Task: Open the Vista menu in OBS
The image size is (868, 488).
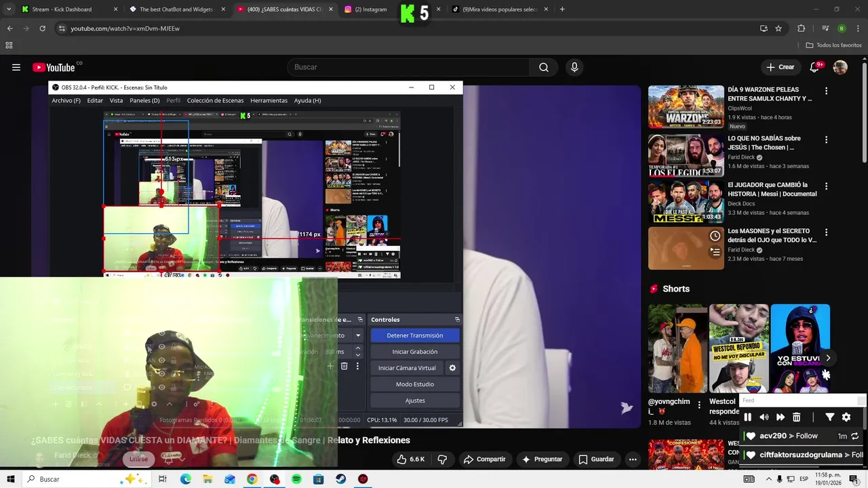Action: click(x=116, y=100)
